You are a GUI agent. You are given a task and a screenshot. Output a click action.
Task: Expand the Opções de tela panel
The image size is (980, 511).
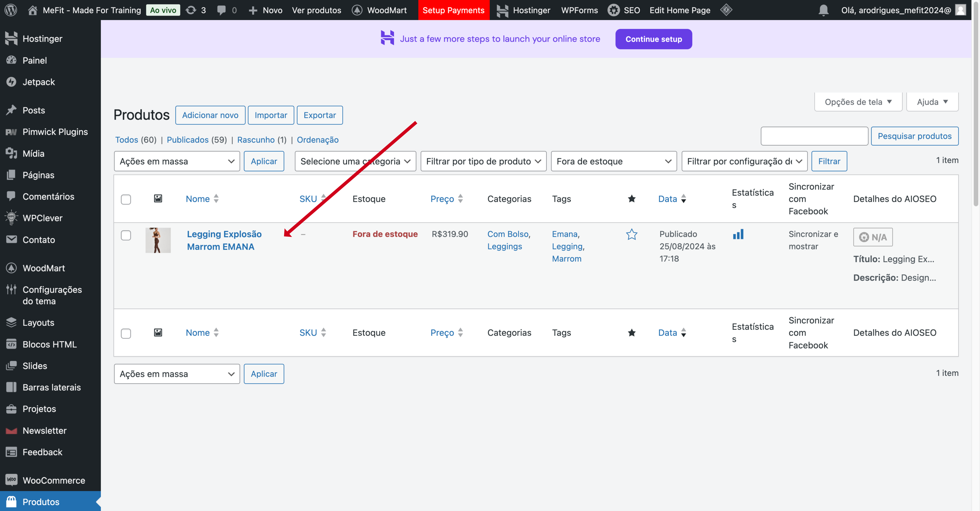(858, 102)
